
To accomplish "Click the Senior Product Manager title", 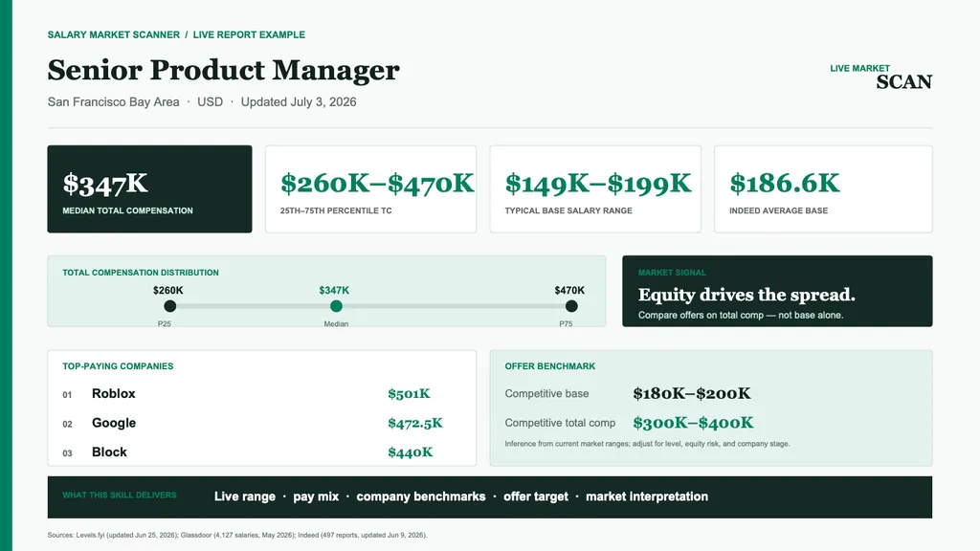I will pyautogui.click(x=223, y=70).
